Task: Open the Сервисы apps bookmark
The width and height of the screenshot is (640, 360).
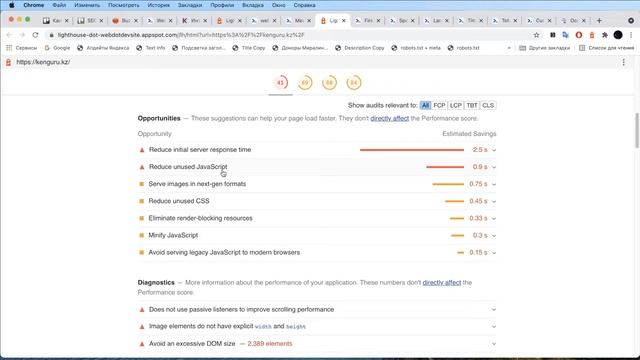Action: (x=22, y=48)
